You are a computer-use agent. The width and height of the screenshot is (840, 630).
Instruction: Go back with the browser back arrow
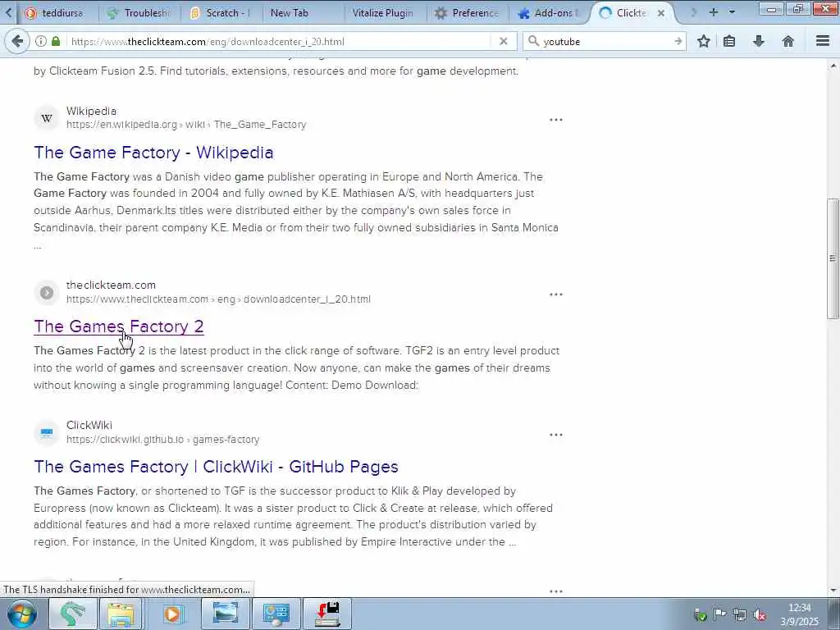pos(17,41)
